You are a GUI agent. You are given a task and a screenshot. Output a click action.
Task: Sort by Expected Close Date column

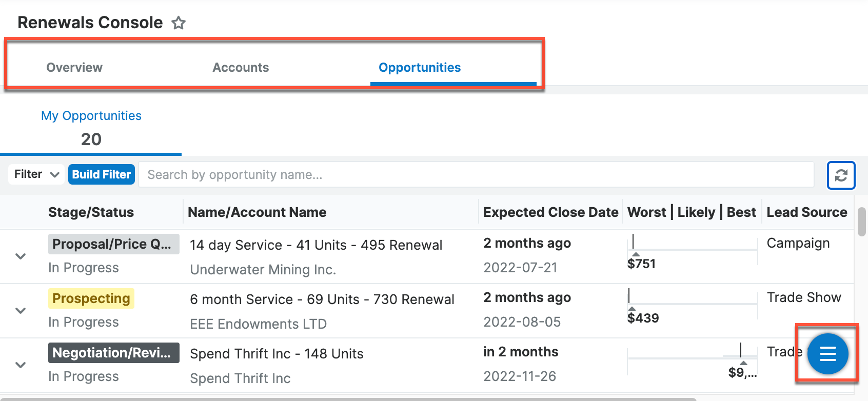click(551, 212)
